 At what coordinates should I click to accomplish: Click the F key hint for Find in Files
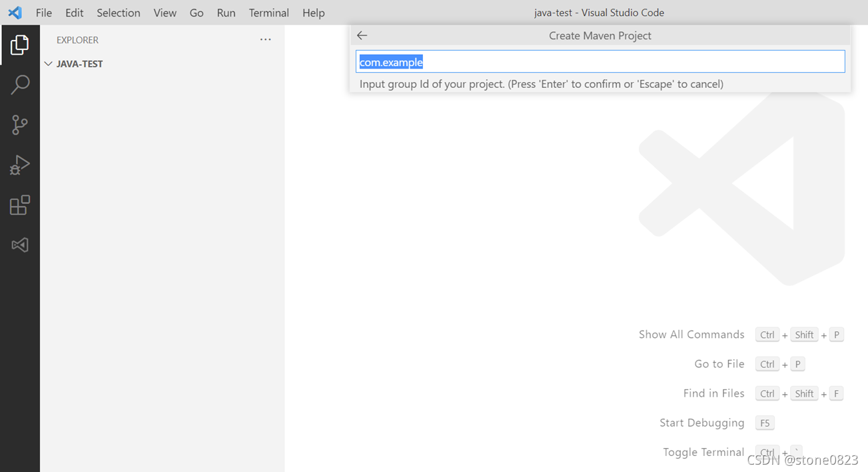point(836,393)
